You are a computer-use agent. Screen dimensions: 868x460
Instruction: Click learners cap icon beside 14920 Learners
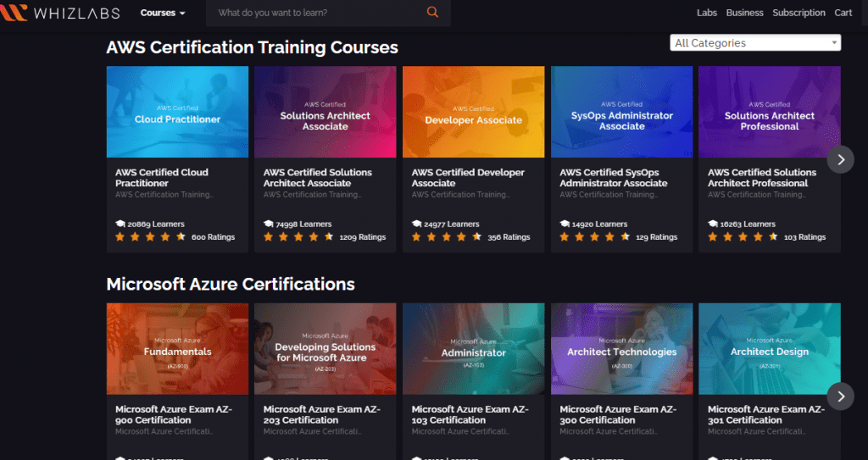pos(565,224)
